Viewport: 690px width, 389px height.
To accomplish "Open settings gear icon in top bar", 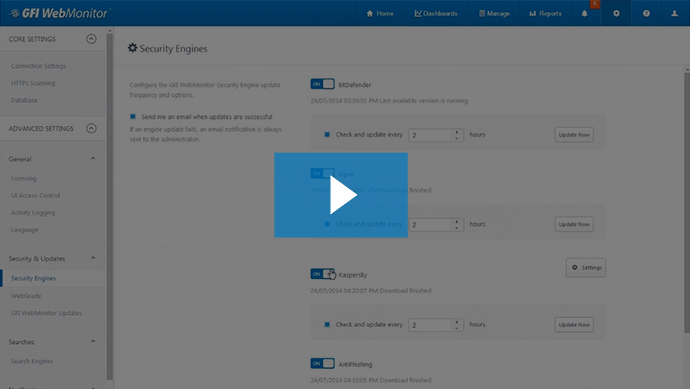I will [616, 13].
